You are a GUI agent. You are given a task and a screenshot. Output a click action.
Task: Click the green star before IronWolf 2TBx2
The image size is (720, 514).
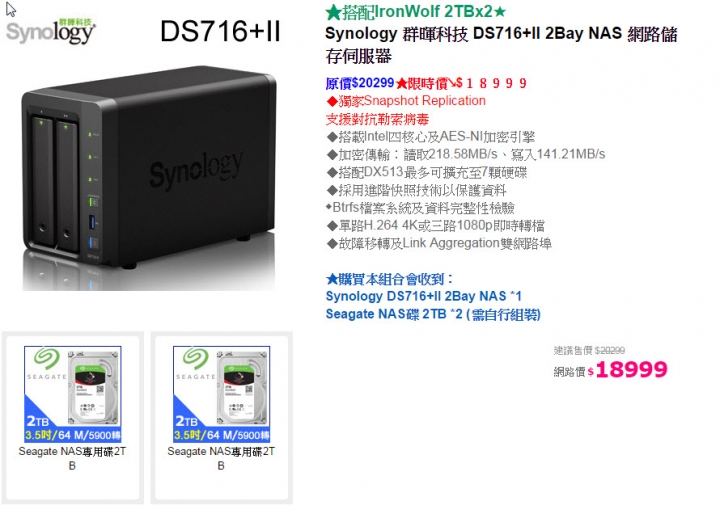pyautogui.click(x=333, y=12)
